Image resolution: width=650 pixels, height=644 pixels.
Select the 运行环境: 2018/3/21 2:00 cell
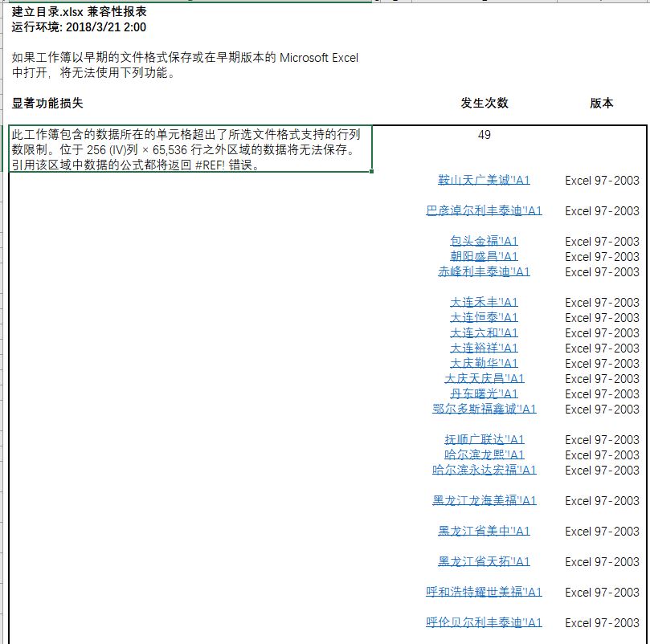coord(79,27)
